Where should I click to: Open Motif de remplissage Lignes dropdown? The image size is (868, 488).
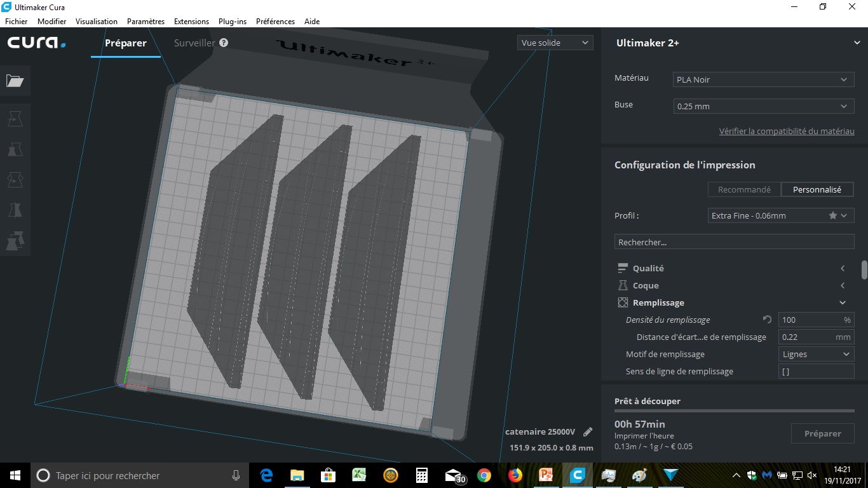[816, 354]
